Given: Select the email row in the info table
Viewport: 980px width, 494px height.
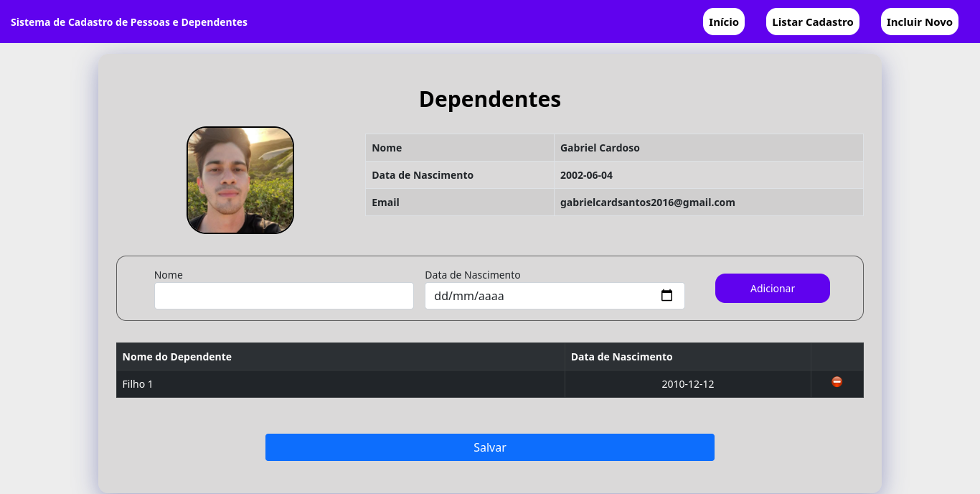Looking at the screenshot, I should pyautogui.click(x=647, y=202).
